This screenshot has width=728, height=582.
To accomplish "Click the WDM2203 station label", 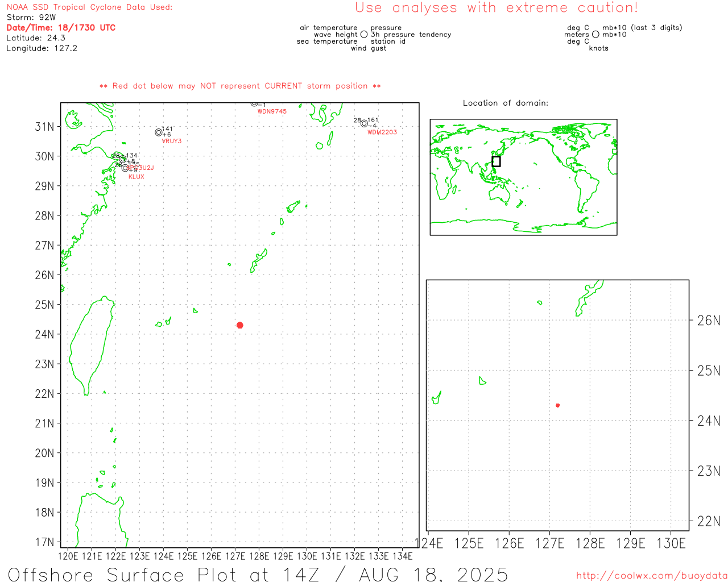I will pos(382,132).
